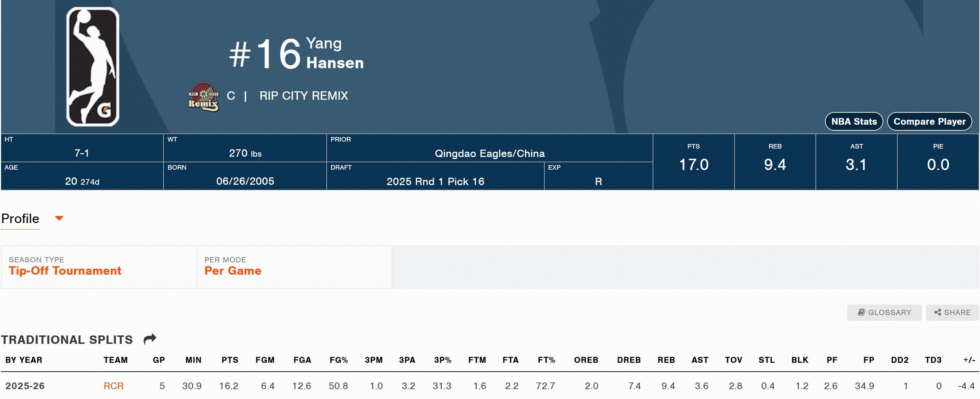Sort by the MIN column header

point(193,360)
